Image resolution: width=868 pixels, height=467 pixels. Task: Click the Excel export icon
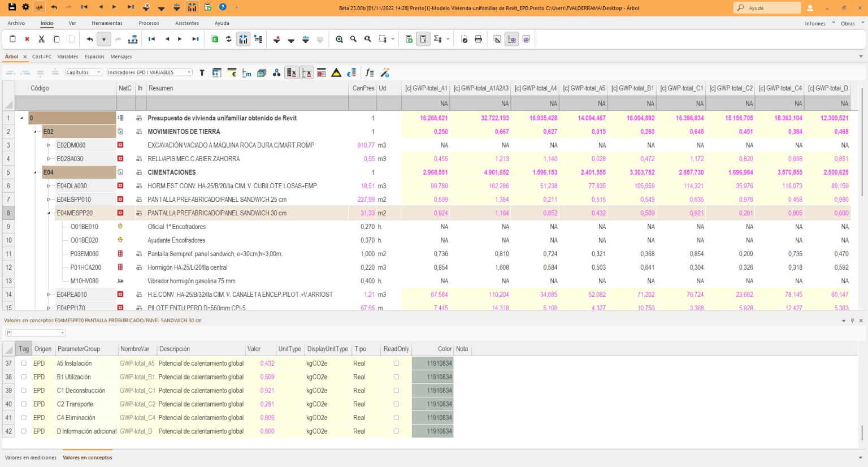[x=215, y=40]
